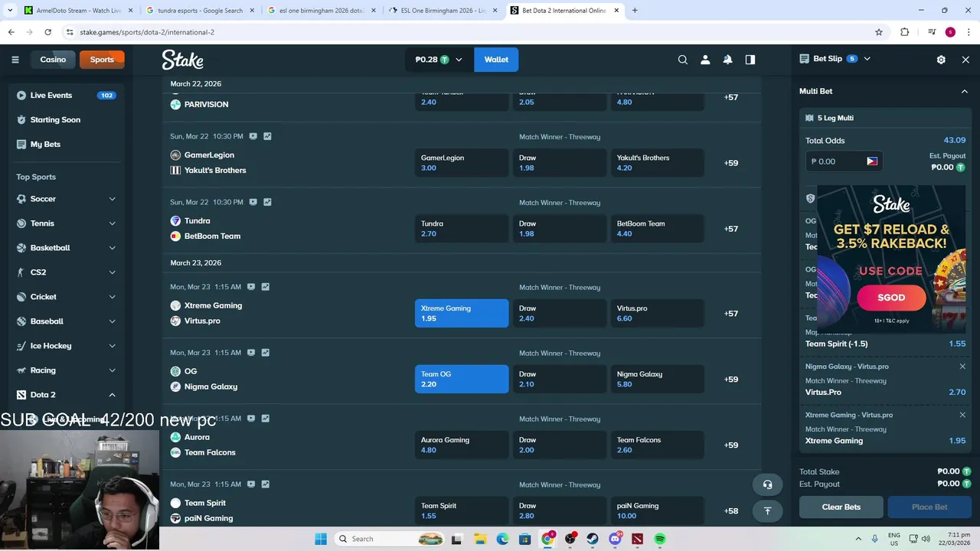This screenshot has width=980, height=551.
Task: Open the search magnifier icon
Action: [683, 60]
